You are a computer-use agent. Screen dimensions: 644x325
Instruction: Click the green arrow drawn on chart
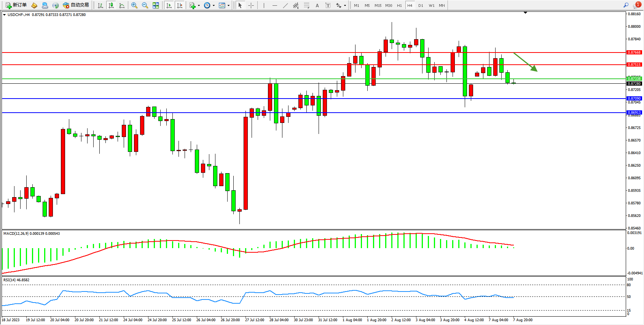coord(526,62)
